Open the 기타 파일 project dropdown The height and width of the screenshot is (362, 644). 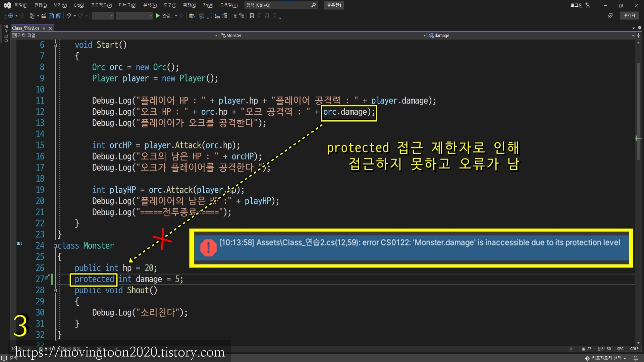(x=115, y=36)
